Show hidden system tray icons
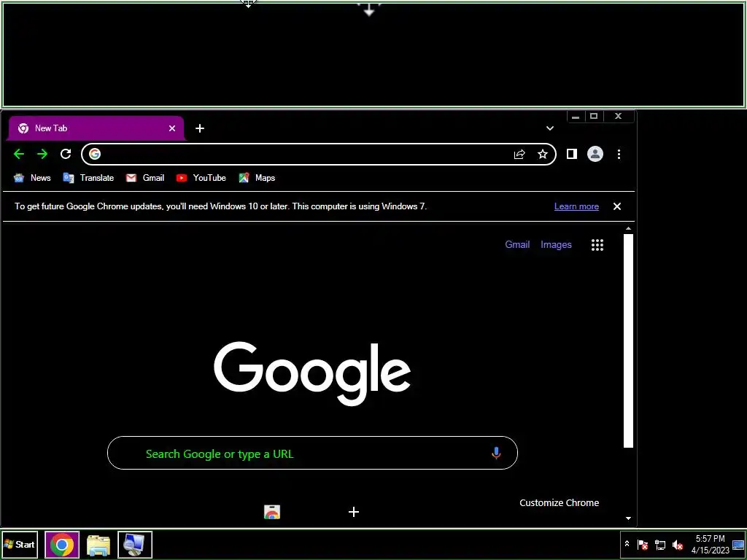 point(627,544)
